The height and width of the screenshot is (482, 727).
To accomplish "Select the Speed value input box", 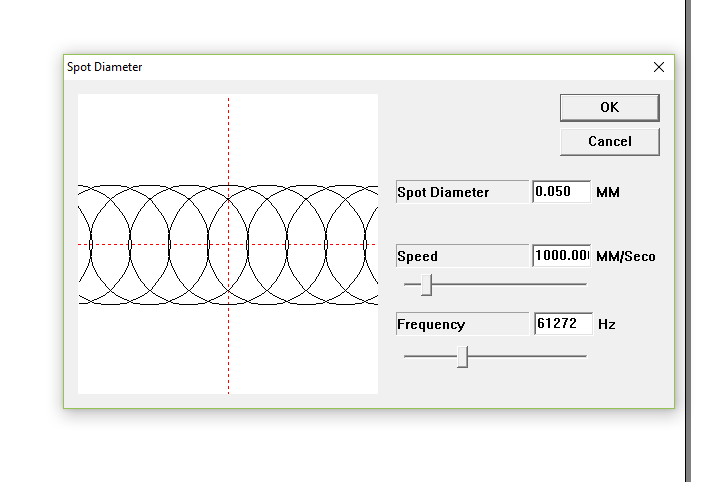I will coord(561,256).
